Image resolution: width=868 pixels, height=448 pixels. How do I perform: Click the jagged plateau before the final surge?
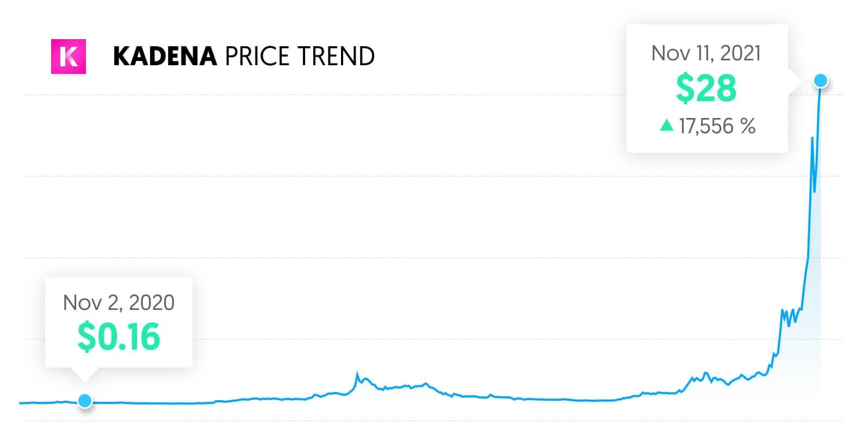tap(791, 314)
